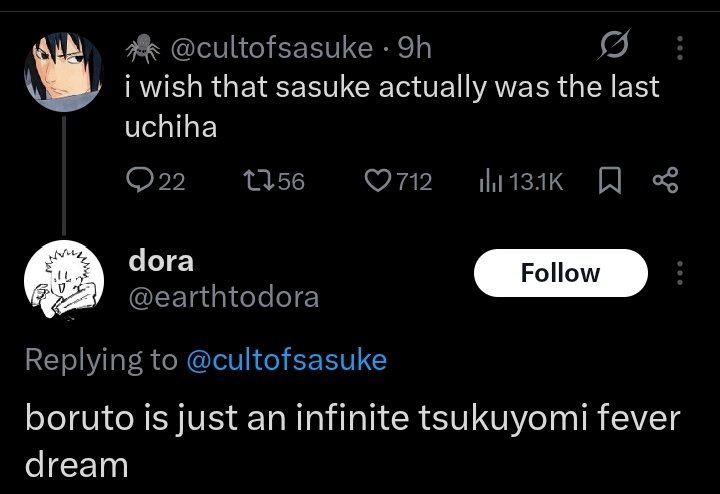Click the @earthtodora handle

pos(223,297)
